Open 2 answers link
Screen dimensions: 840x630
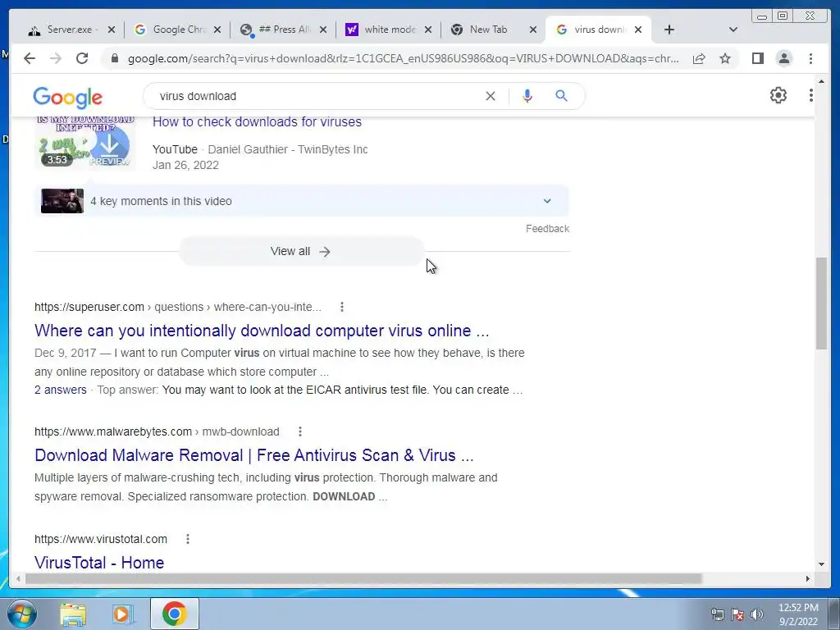(x=61, y=390)
